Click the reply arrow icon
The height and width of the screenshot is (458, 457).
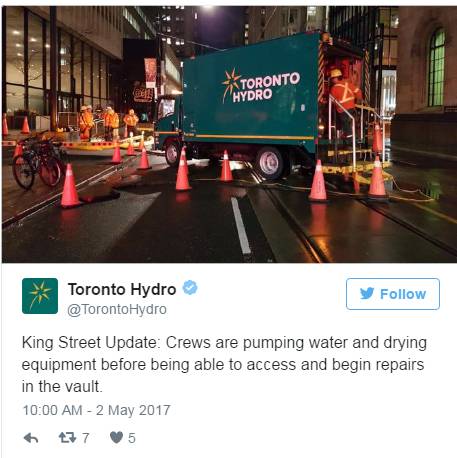click(x=31, y=438)
